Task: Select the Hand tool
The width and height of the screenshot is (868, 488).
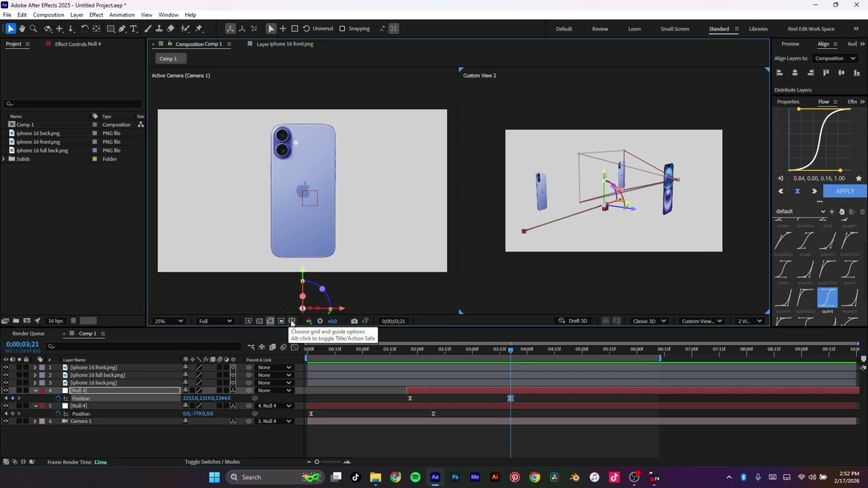Action: [x=22, y=28]
